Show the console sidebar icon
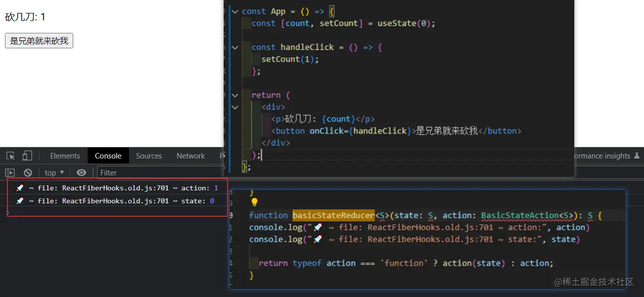644x297 pixels. (10, 172)
